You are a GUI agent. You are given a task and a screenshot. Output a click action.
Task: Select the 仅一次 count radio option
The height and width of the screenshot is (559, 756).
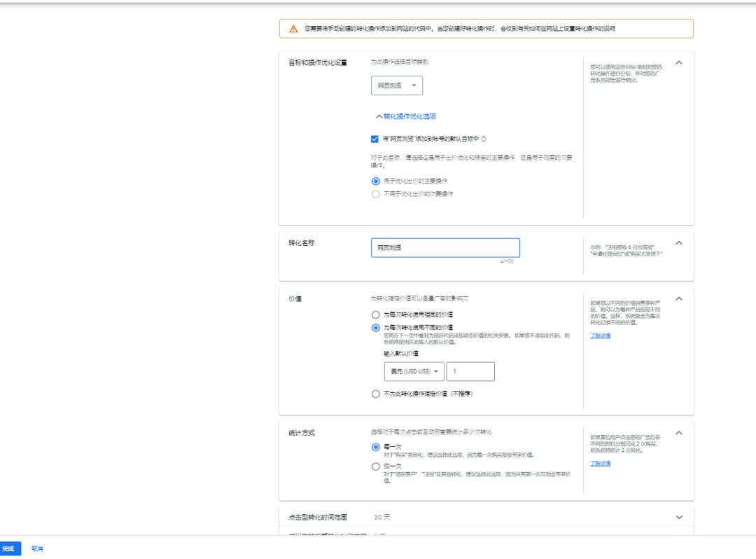(376, 467)
